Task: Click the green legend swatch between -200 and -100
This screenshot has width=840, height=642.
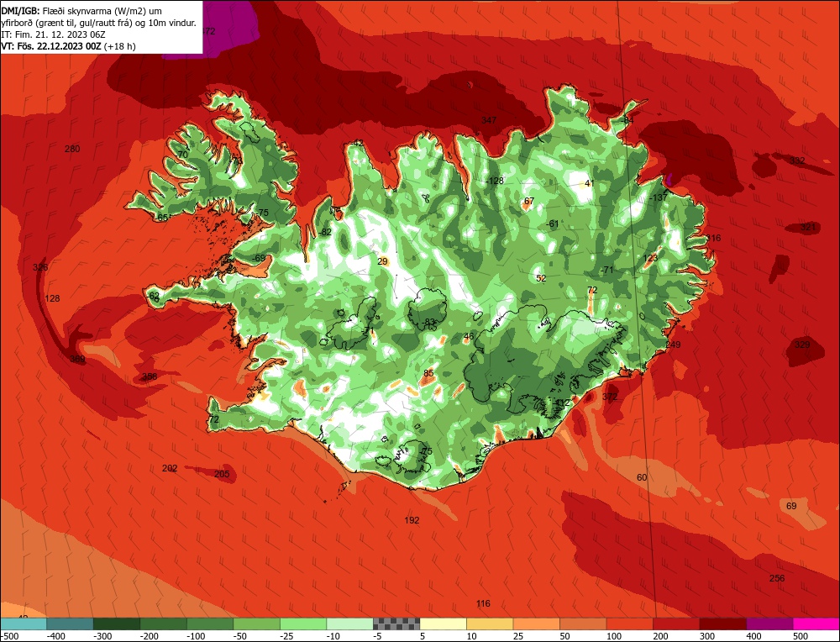Action: [x=164, y=624]
